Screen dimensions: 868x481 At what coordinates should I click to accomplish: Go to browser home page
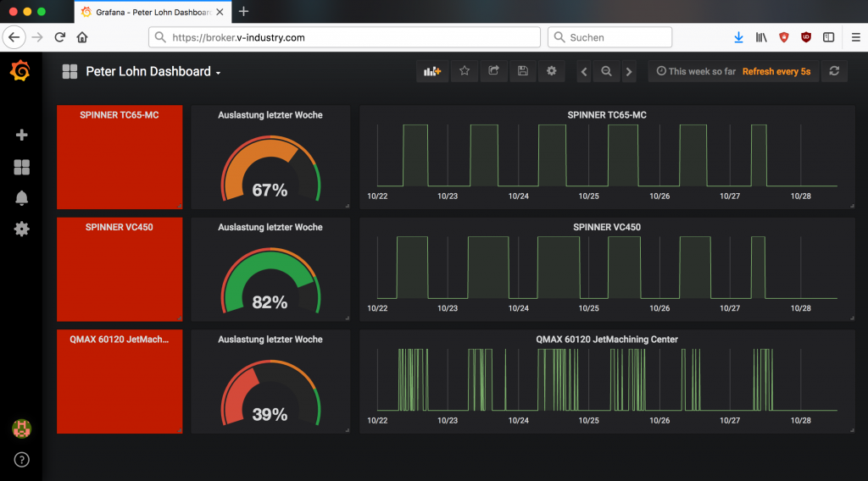[82, 37]
